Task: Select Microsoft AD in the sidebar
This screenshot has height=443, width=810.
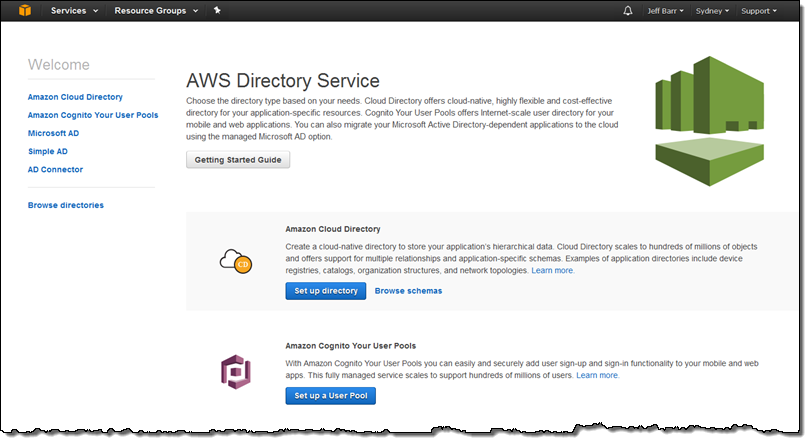Action: (54, 133)
